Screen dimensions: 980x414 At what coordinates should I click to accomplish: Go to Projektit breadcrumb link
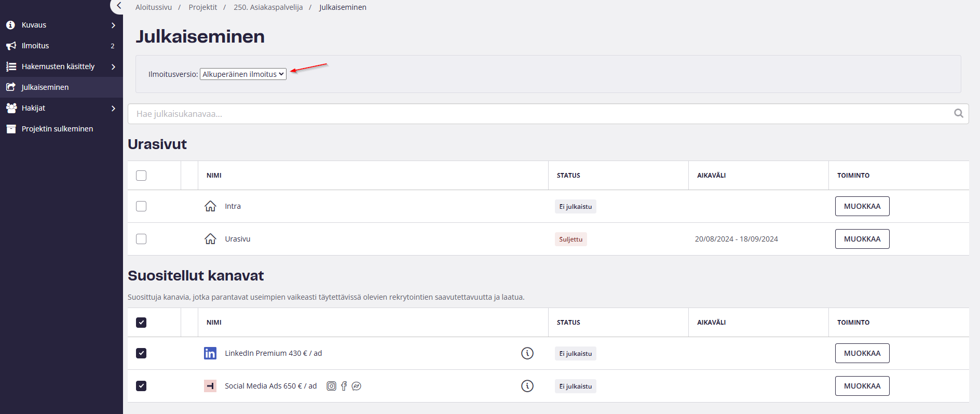pyautogui.click(x=203, y=7)
